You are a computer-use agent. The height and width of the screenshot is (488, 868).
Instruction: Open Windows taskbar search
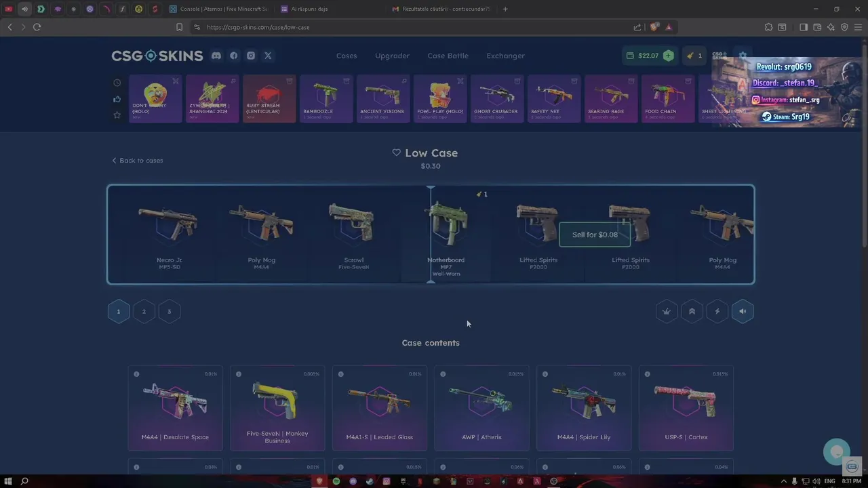tap(24, 481)
